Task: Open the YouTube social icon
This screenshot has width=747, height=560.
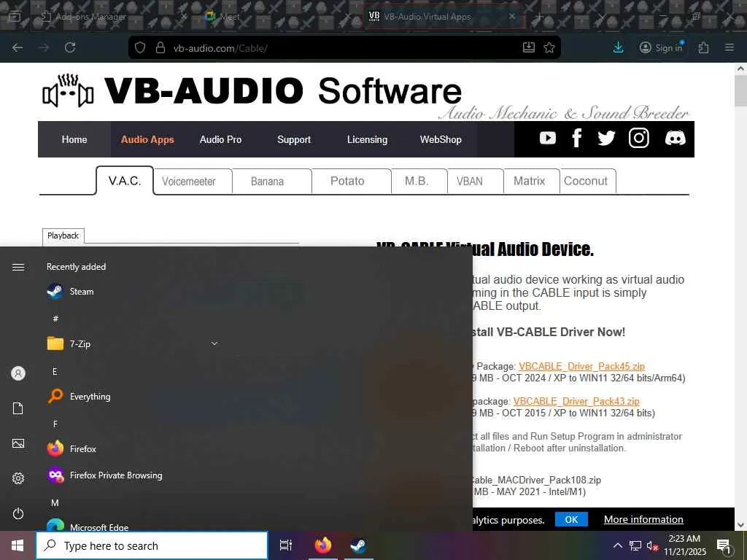Action: click(547, 138)
